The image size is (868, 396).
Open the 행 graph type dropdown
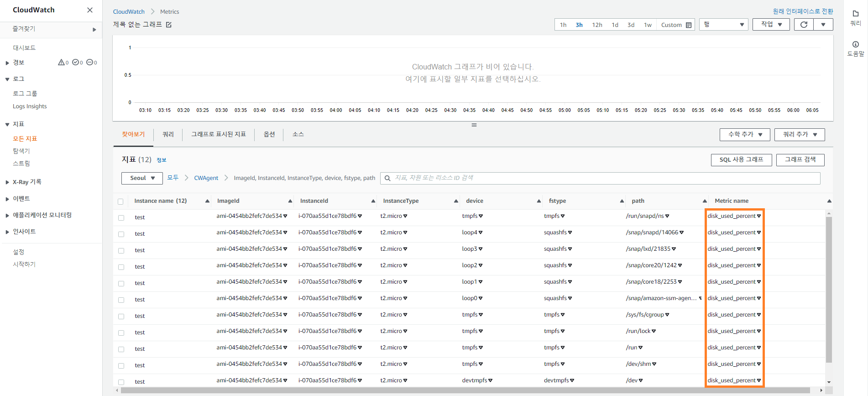724,25
